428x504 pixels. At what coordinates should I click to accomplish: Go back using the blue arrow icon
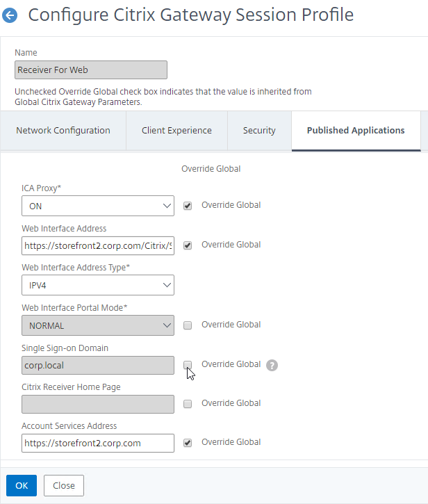(x=10, y=15)
